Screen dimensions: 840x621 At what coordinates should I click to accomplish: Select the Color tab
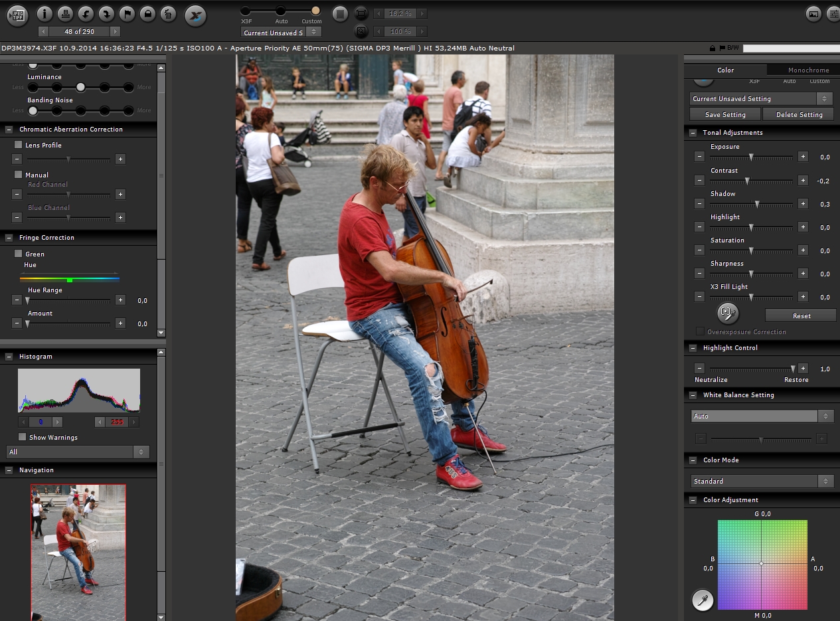(x=725, y=70)
